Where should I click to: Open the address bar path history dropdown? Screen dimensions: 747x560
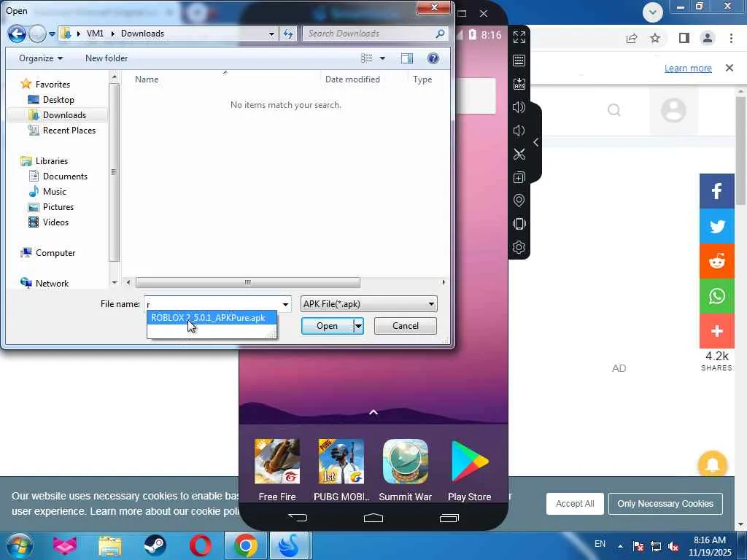271,34
